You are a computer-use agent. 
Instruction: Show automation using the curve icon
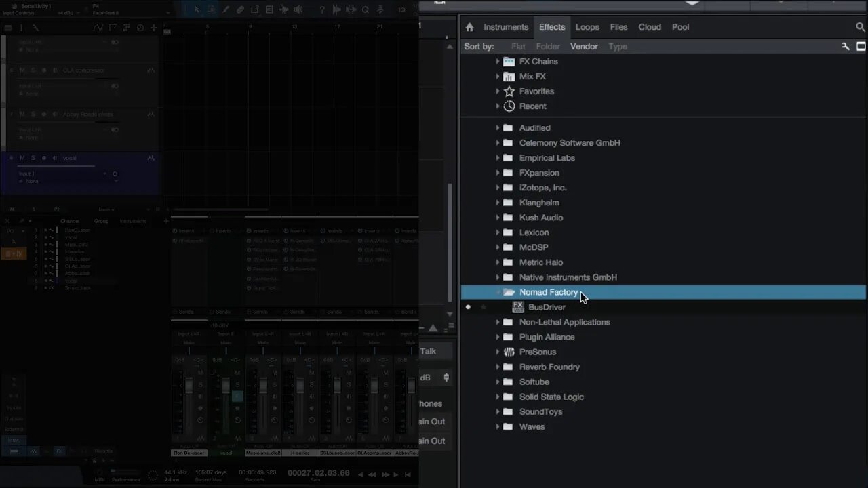98,28
